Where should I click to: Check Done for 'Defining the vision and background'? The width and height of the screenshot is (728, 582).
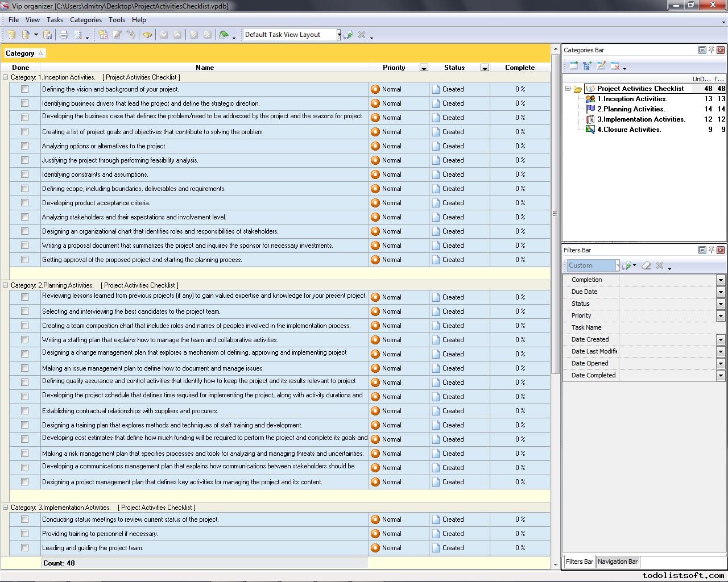(24, 89)
